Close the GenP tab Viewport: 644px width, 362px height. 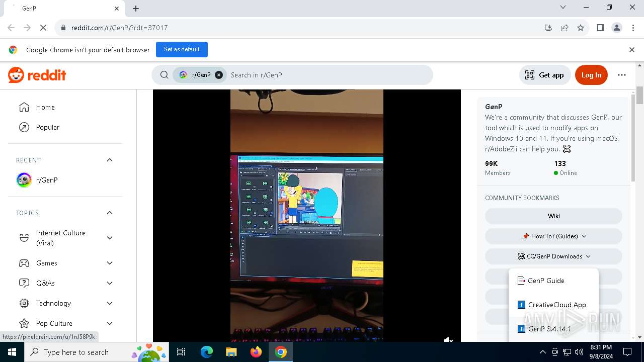pyautogui.click(x=117, y=9)
